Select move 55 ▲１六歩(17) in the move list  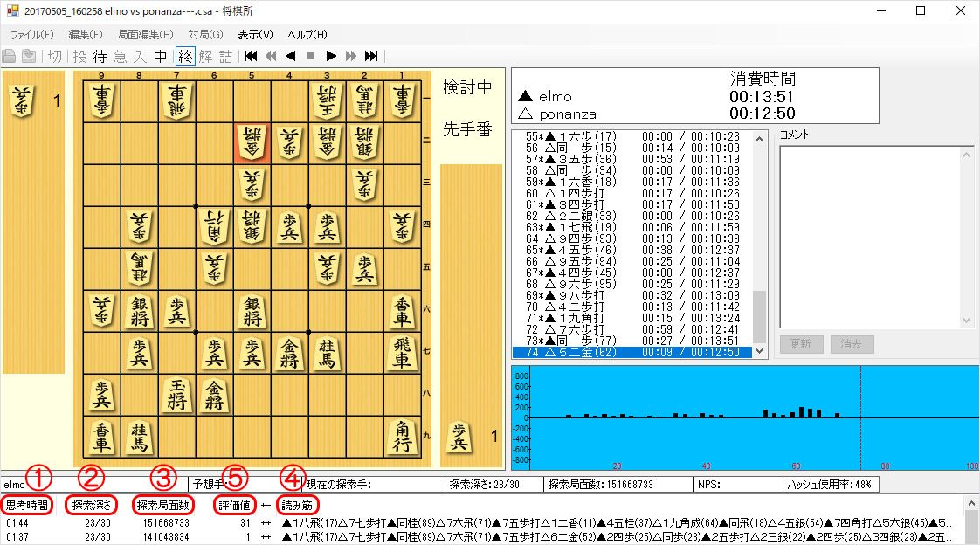pos(631,136)
